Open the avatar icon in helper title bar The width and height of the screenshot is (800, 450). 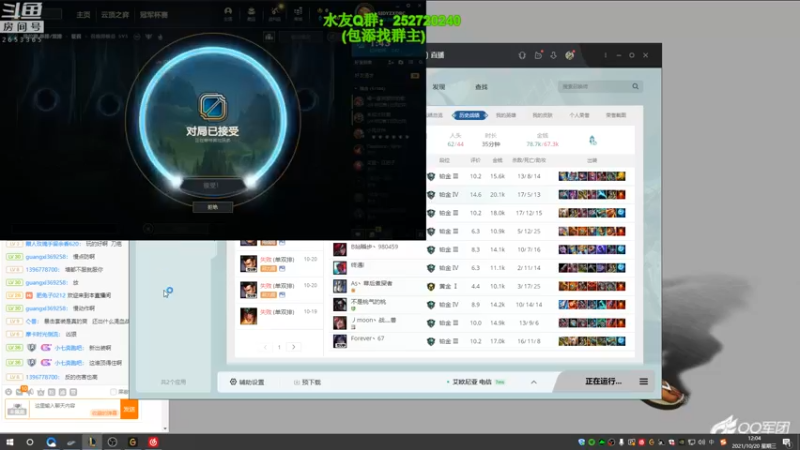(x=570, y=55)
